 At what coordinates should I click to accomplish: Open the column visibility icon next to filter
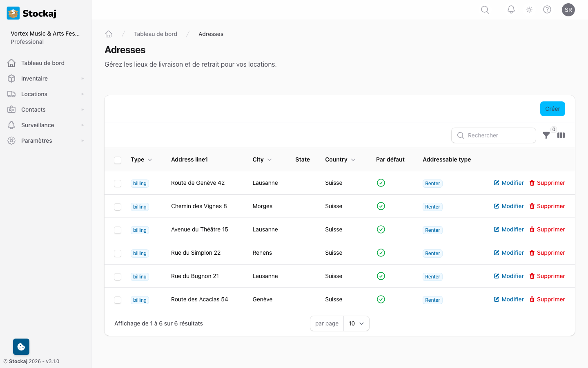[561, 135]
